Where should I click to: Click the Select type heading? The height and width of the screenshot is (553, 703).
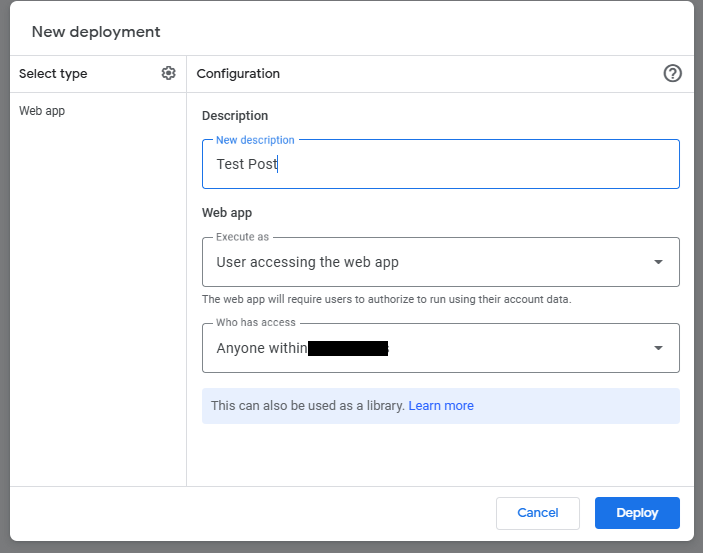(53, 74)
